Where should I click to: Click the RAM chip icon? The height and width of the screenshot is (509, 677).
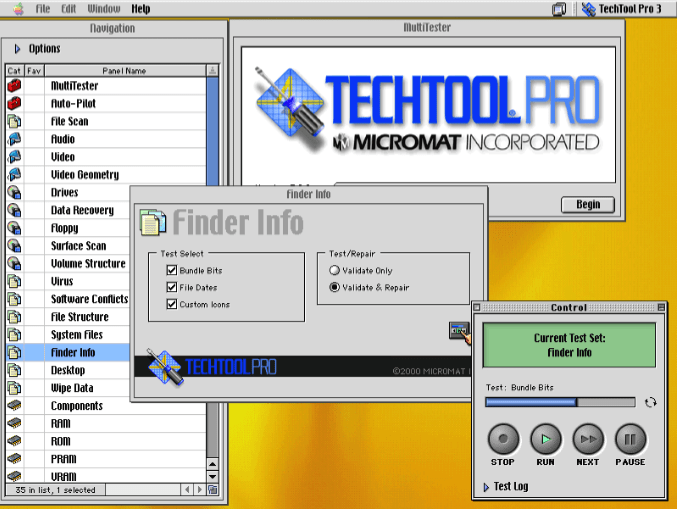[14, 424]
